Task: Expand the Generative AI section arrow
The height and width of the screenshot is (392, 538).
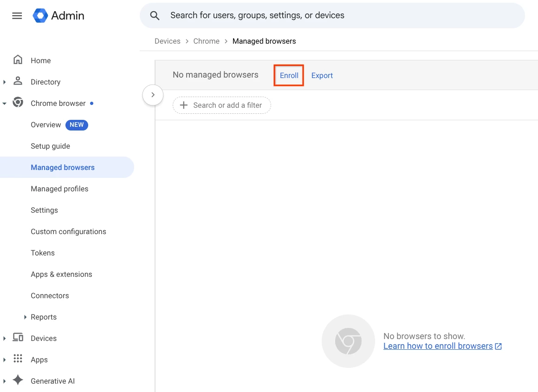Action: (5, 381)
